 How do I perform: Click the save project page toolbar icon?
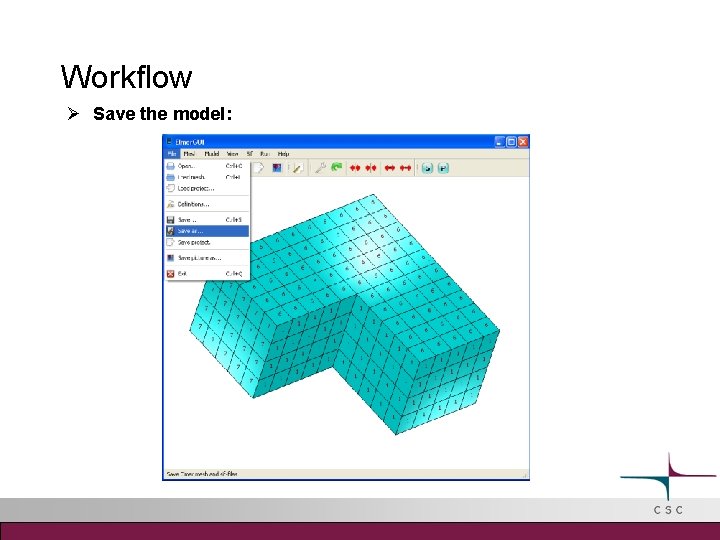tap(259, 168)
